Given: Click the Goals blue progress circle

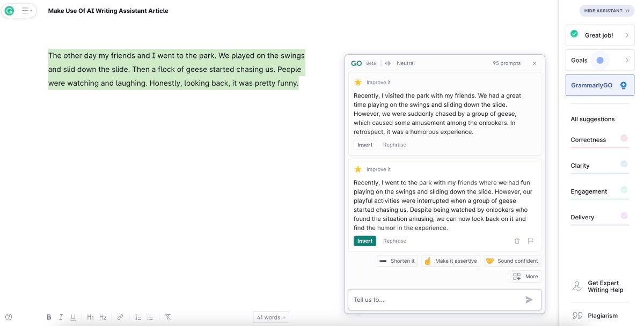Looking at the screenshot, I should point(600,61).
